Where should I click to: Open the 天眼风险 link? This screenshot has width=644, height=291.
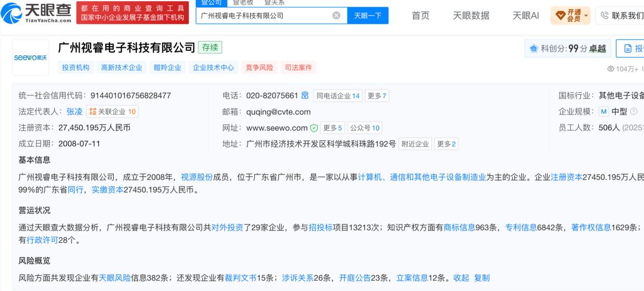click(x=114, y=278)
